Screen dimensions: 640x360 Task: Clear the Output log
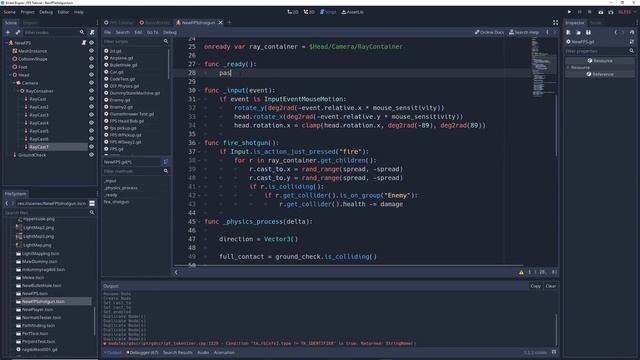pyautogui.click(x=551, y=286)
